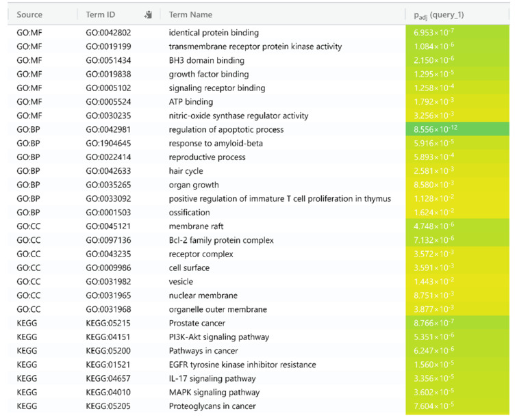Select the BH3 domain binding term
Viewport: 517px width, 420px height.
[206, 60]
